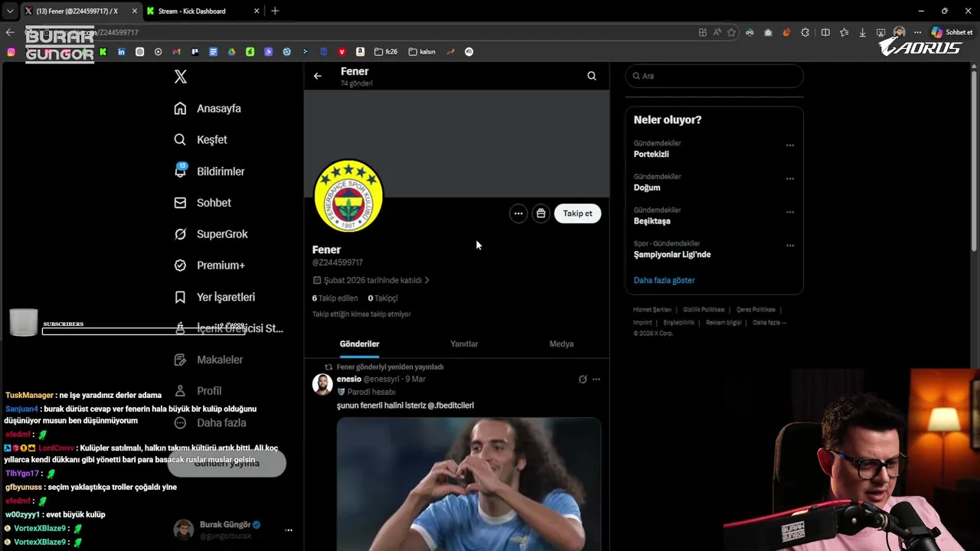The height and width of the screenshot is (551, 980).
Task: Select Gönderiler tab
Action: point(359,344)
